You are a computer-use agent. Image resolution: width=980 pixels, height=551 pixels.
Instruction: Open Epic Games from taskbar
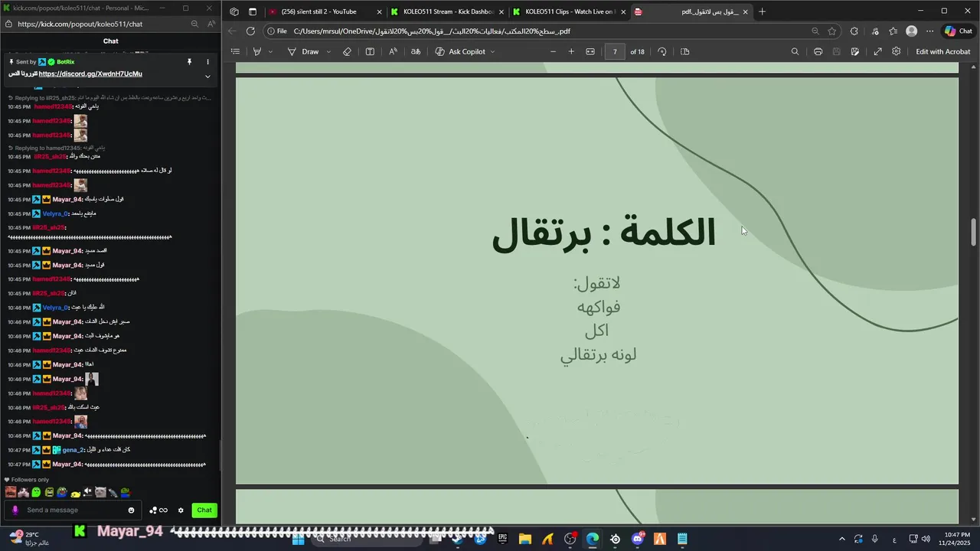[503, 539]
